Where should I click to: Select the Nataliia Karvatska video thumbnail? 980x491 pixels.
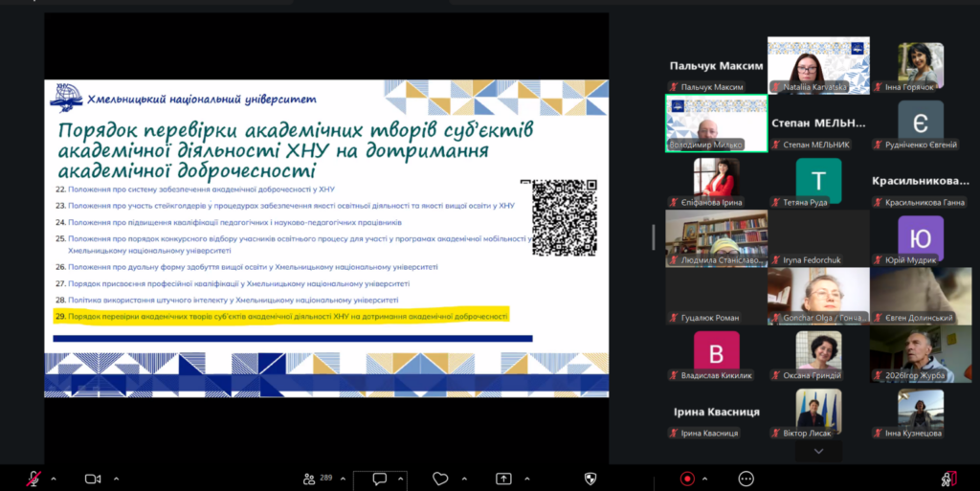(819, 65)
